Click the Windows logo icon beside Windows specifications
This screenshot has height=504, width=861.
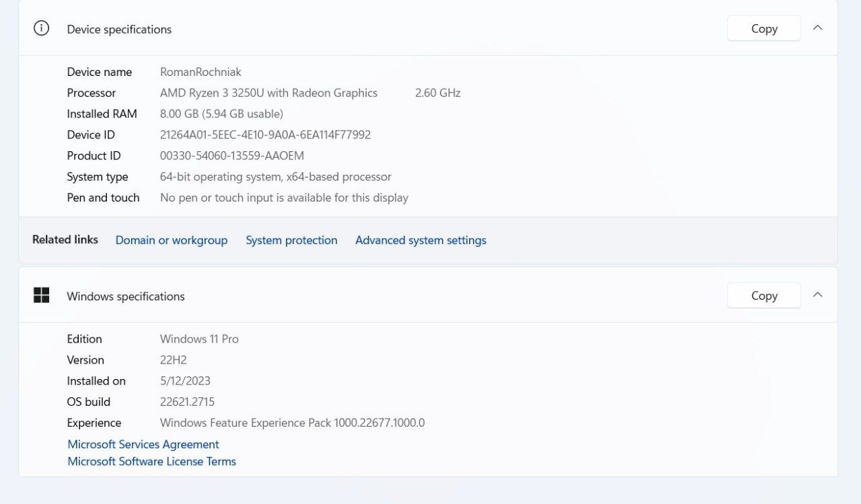[x=42, y=295]
